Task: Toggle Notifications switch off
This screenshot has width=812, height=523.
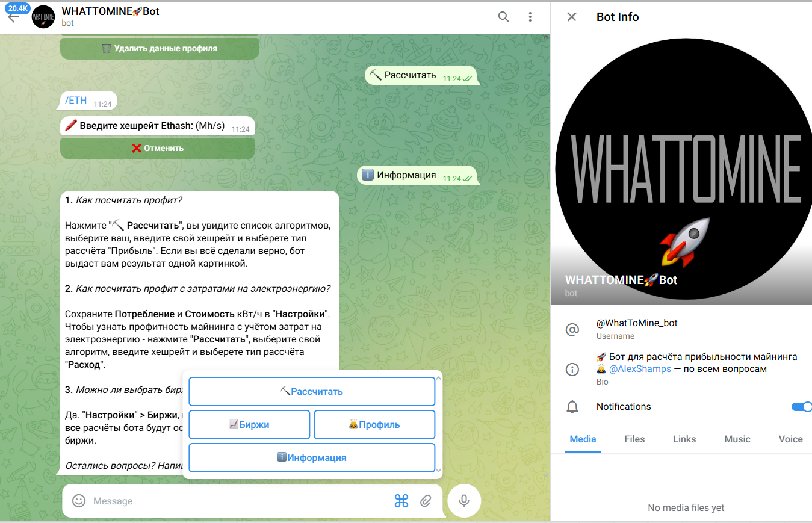Action: (x=801, y=407)
